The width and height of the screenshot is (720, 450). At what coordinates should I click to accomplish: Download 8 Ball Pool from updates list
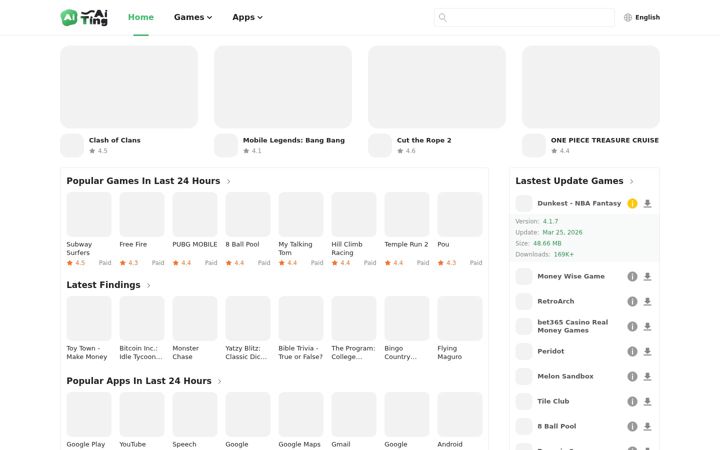click(x=647, y=427)
